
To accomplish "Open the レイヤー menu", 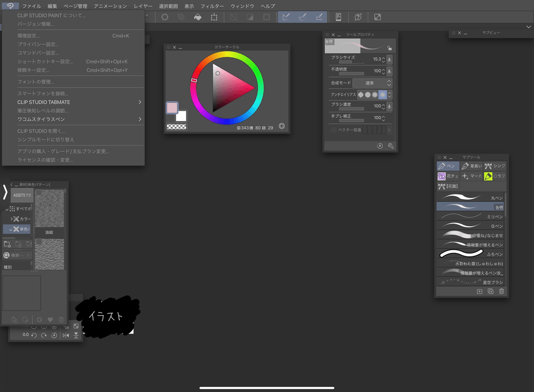I will tap(143, 6).
